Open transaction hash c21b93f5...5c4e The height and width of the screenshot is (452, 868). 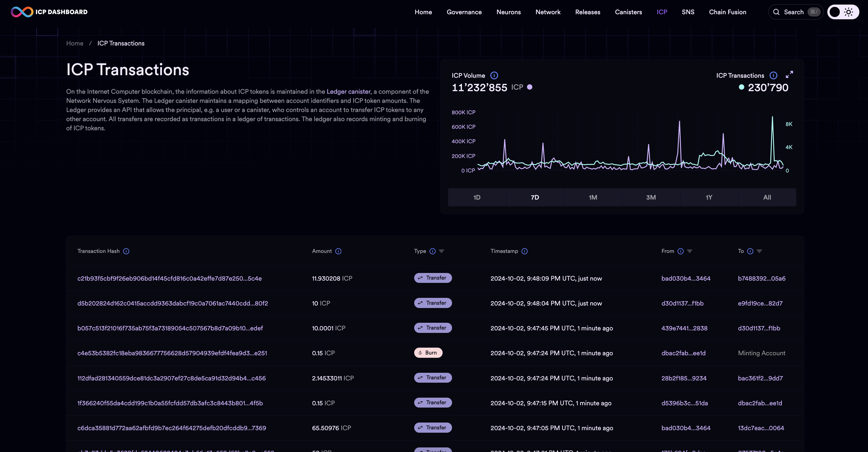click(x=169, y=279)
